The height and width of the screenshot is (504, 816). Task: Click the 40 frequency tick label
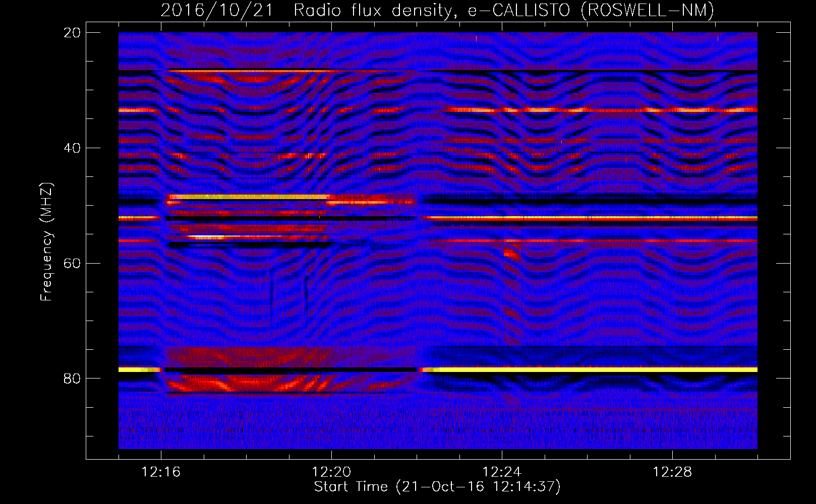72,148
